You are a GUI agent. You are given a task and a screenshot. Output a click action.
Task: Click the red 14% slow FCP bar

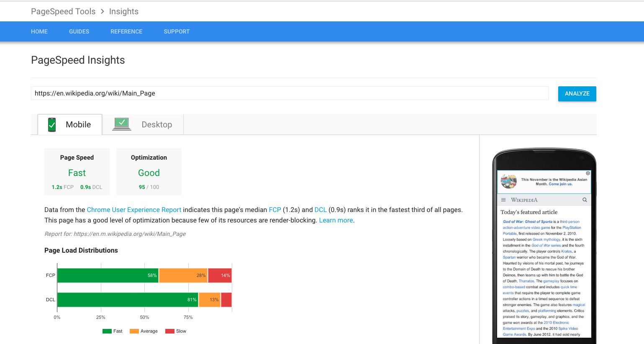click(x=220, y=275)
